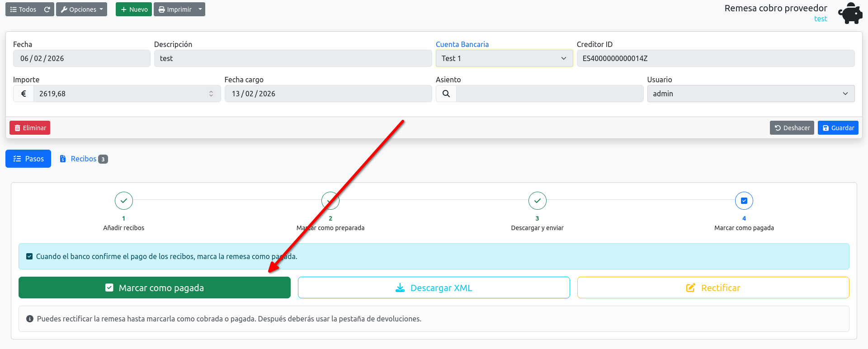Click the red Eliminar button

(x=30, y=128)
